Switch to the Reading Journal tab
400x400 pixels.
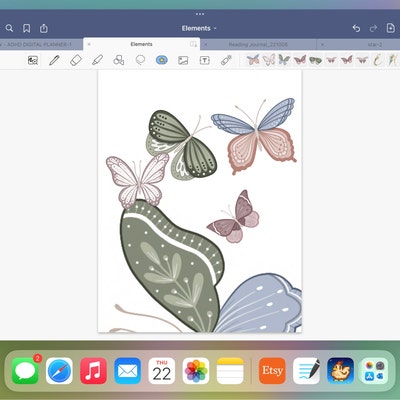pyautogui.click(x=258, y=44)
